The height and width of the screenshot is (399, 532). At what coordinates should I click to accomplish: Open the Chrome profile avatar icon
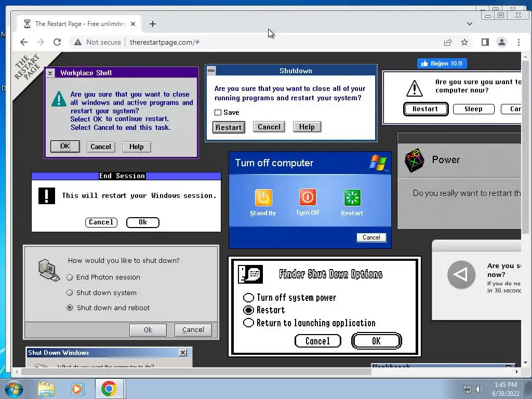(x=502, y=42)
